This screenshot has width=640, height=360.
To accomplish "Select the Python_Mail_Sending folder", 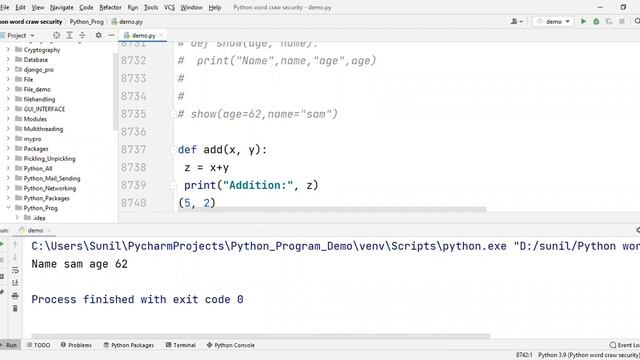I will point(52,178).
